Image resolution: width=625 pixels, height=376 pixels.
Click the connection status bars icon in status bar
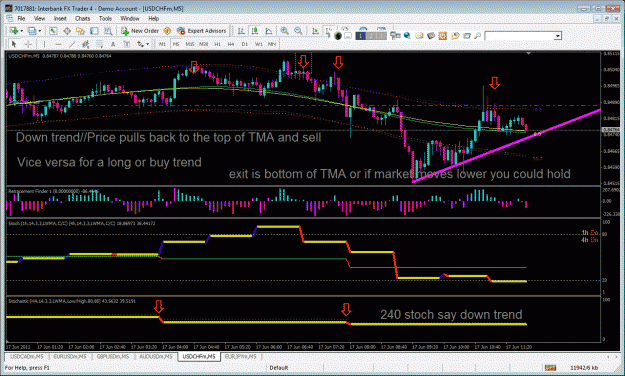pyautogui.click(x=550, y=368)
